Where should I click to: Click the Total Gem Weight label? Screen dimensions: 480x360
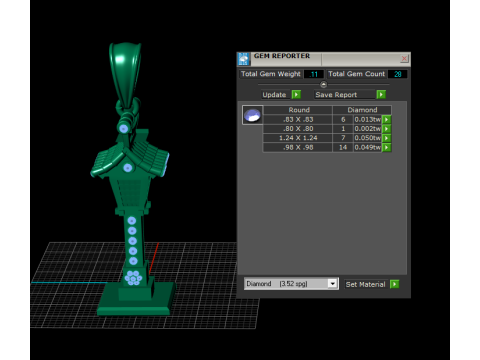271,74
